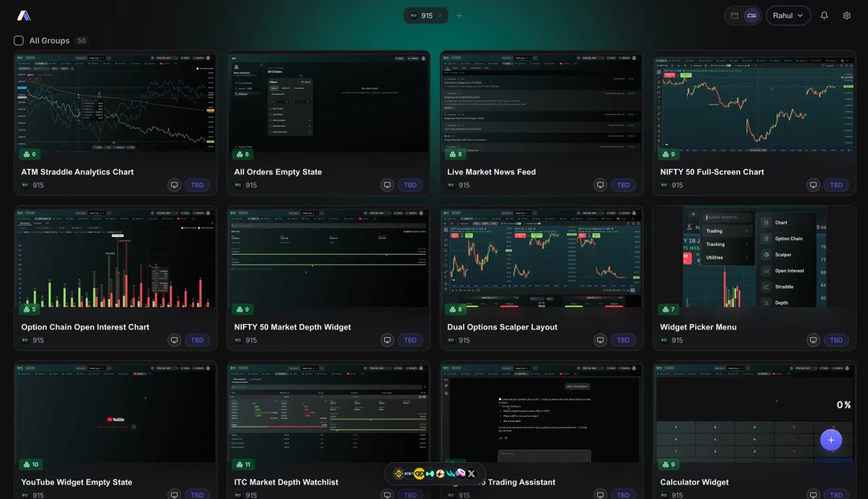
Task: Click the 'ITC Market Depth Watchlist' title
Action: 285,482
